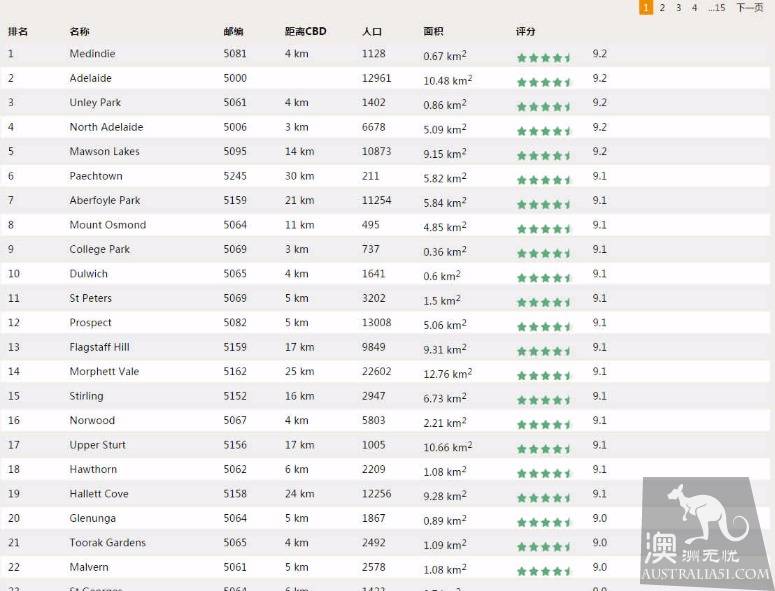The width and height of the screenshot is (775, 591).
Task: Open the Hallett Cove suburb name
Action: click(x=99, y=494)
